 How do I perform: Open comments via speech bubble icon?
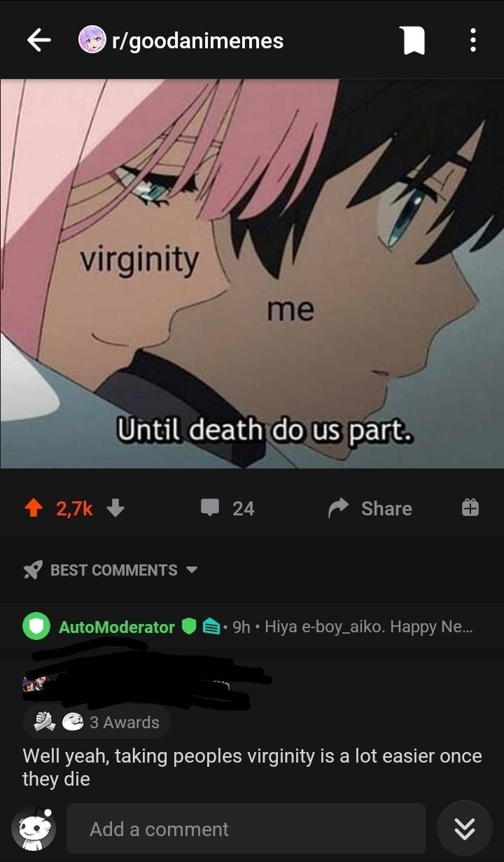[210, 508]
